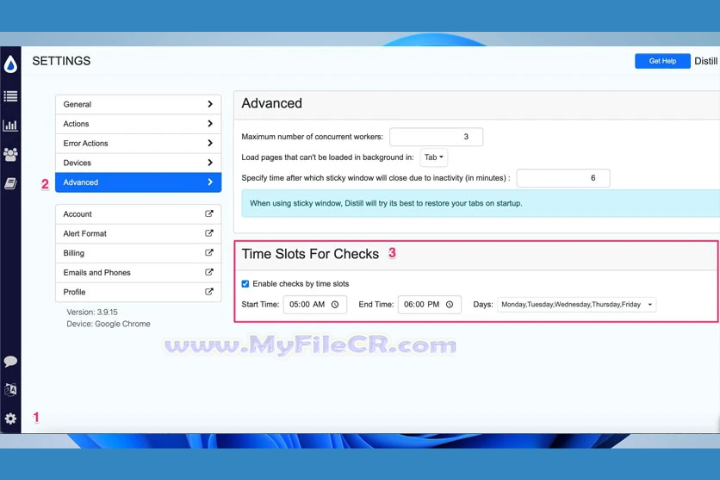The height and width of the screenshot is (480, 720).
Task: Open the watchlist icon in sidebar
Action: point(11,96)
